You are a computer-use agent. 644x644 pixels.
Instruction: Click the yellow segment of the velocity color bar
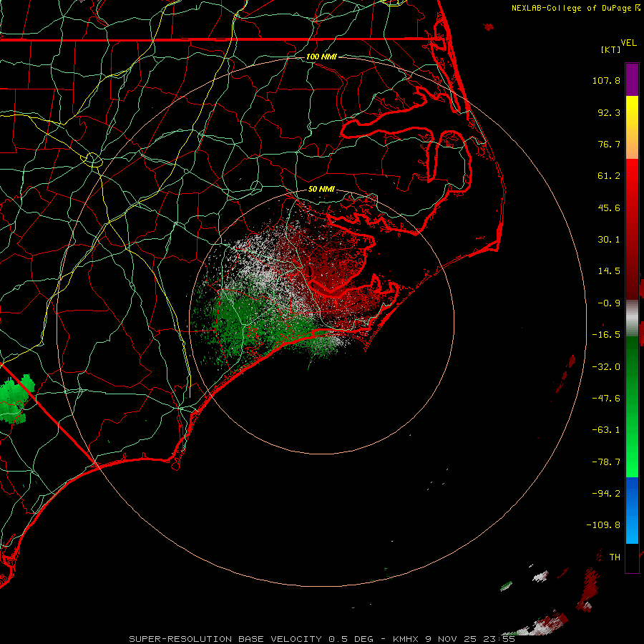632,110
